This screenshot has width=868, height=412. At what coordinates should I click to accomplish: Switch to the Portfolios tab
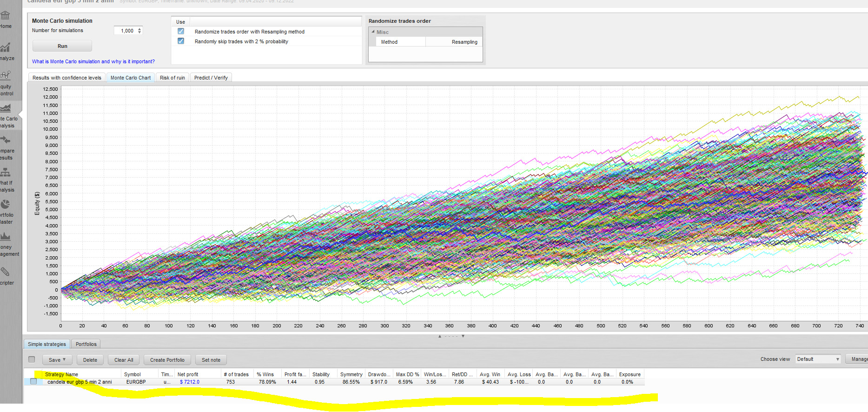click(86, 344)
